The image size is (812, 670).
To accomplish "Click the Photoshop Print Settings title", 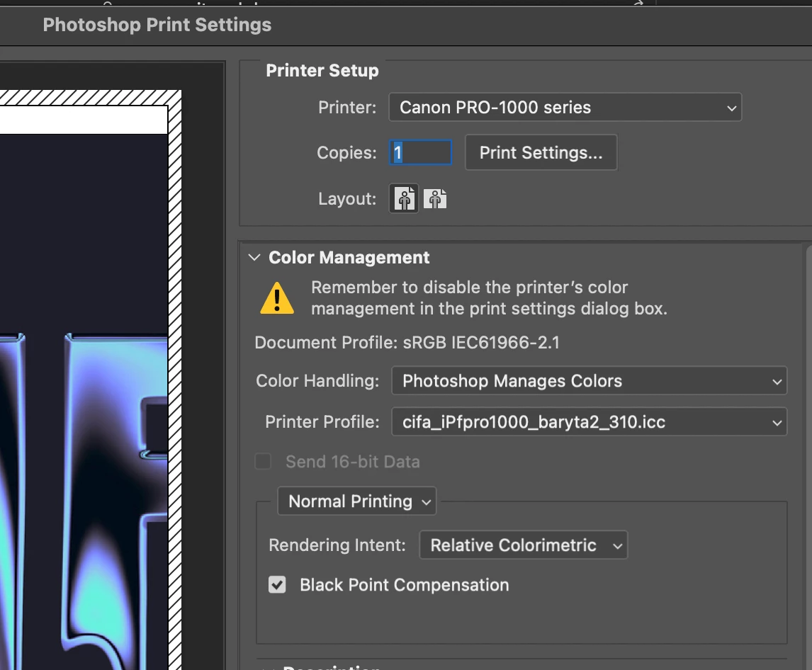I will click(157, 25).
